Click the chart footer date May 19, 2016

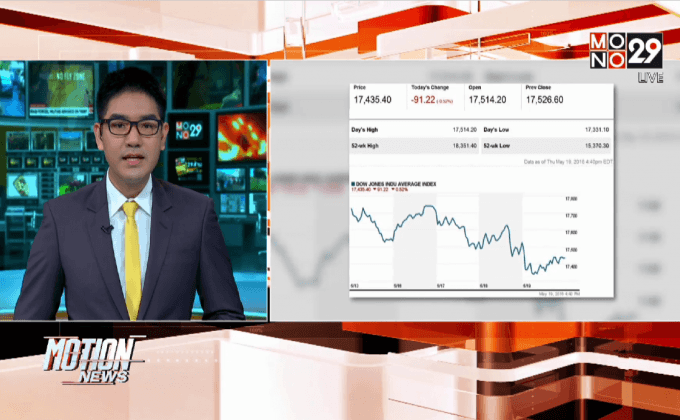coord(559,294)
